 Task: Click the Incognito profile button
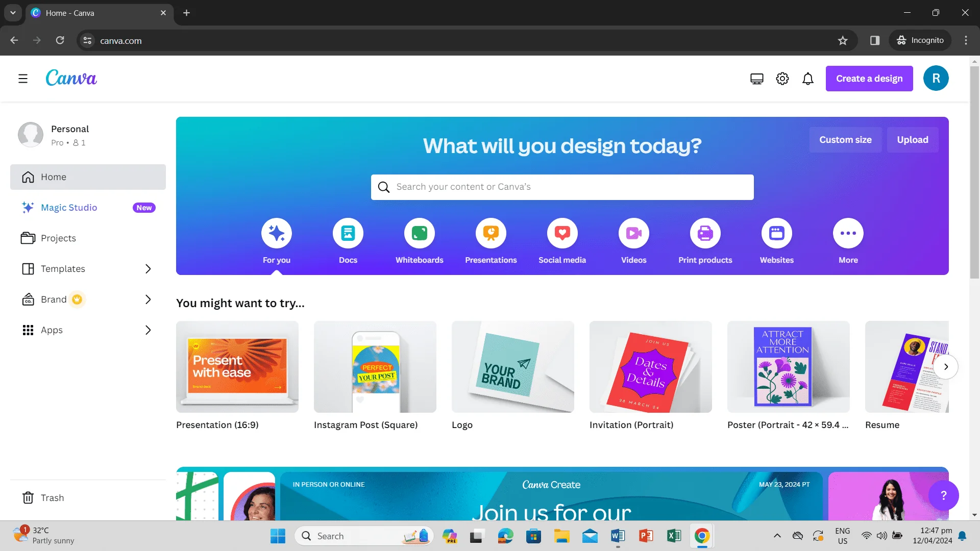pos(920,40)
